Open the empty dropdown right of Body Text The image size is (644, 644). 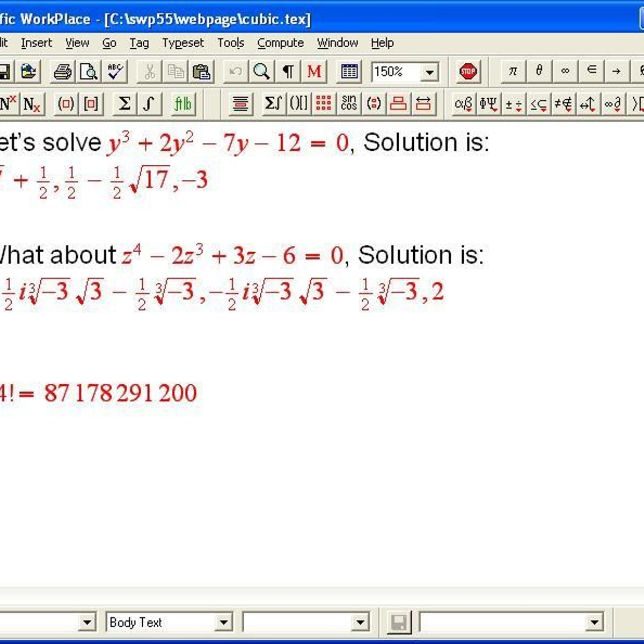(360, 623)
